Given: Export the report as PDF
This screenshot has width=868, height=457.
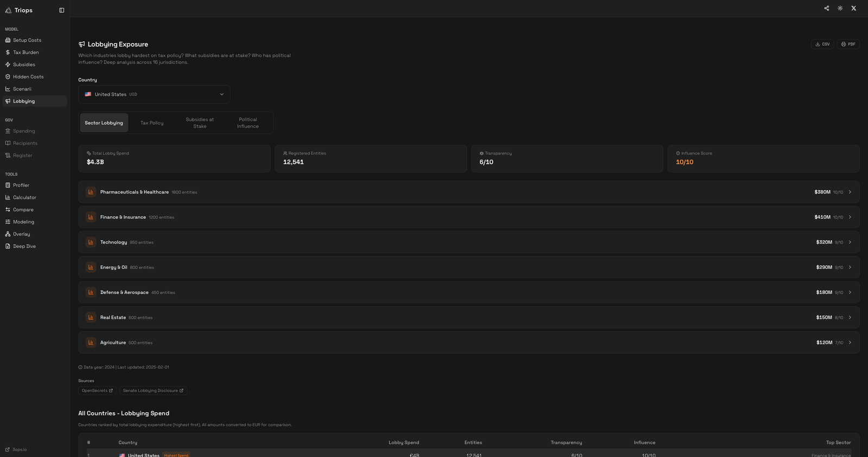Looking at the screenshot, I should coord(848,44).
